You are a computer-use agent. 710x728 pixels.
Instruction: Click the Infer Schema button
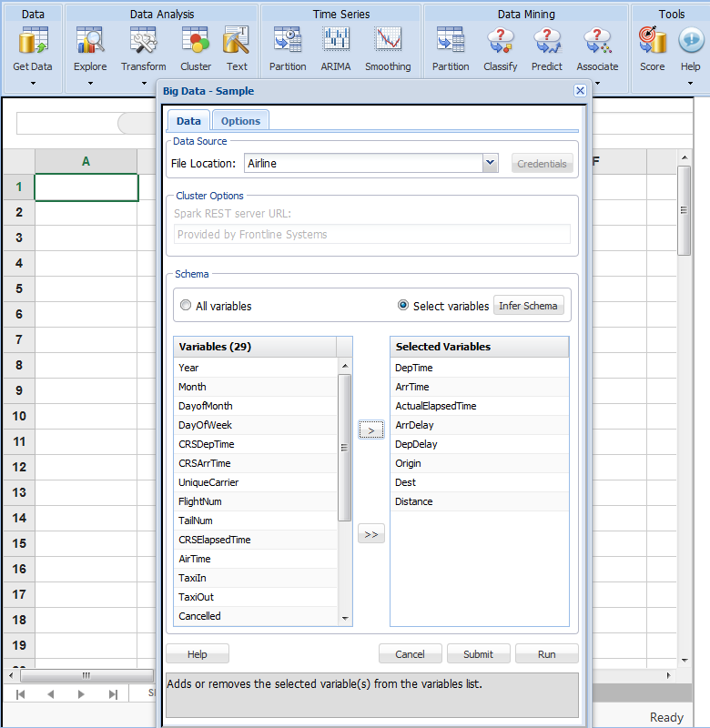click(x=528, y=306)
